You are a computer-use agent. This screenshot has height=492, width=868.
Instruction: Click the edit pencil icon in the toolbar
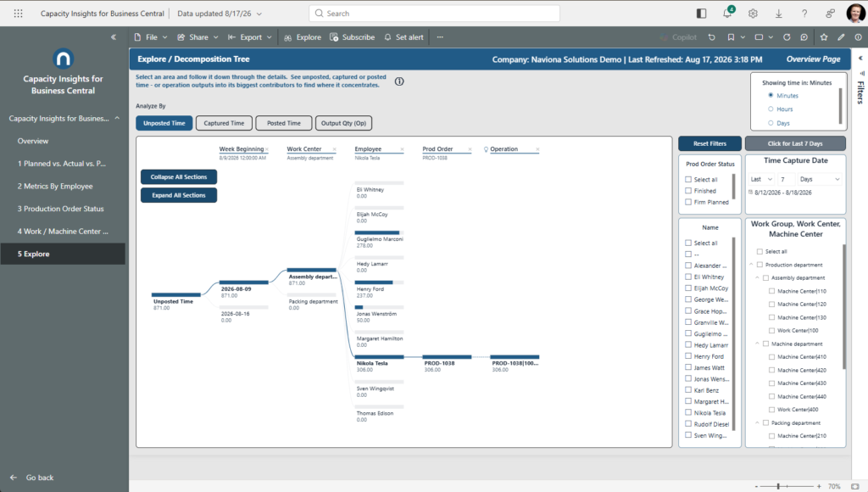pyautogui.click(x=841, y=37)
